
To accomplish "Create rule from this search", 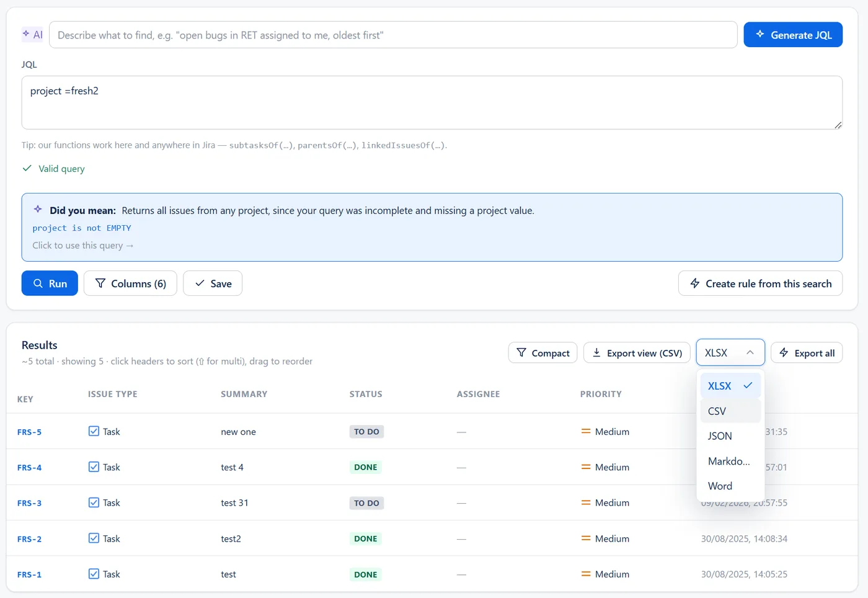I will [x=760, y=283].
